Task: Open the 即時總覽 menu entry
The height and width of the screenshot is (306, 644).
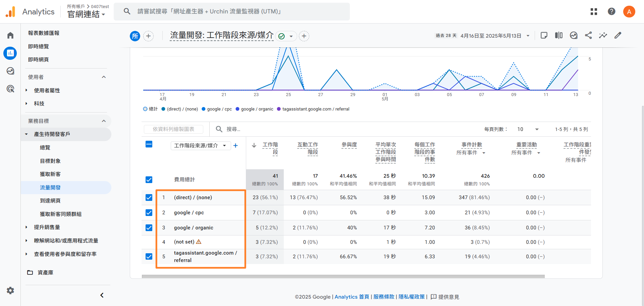Action: coord(38,46)
